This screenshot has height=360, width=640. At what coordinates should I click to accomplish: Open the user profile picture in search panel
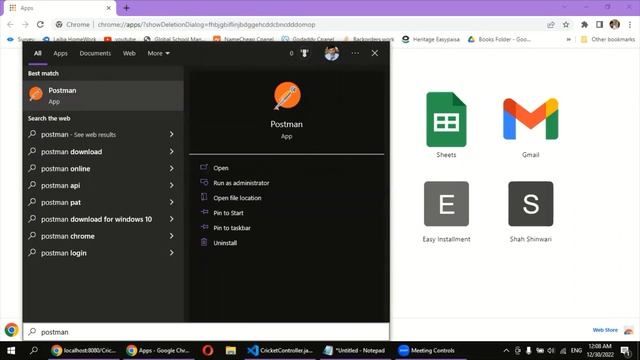331,53
